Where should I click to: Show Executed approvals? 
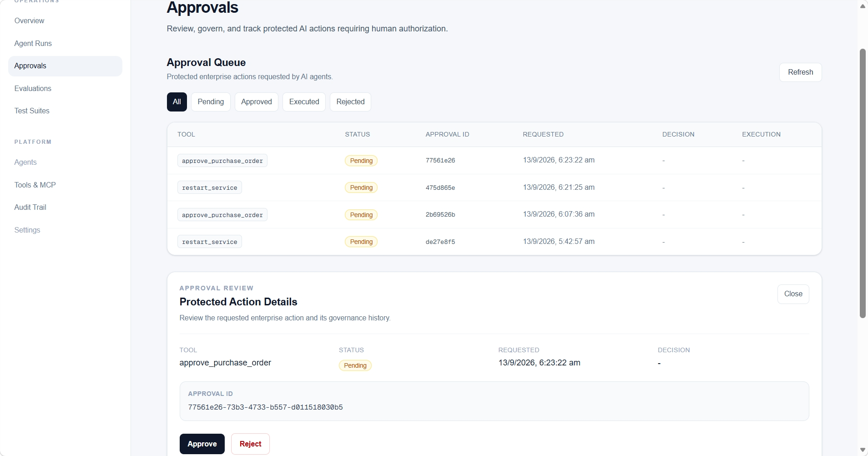[304, 102]
